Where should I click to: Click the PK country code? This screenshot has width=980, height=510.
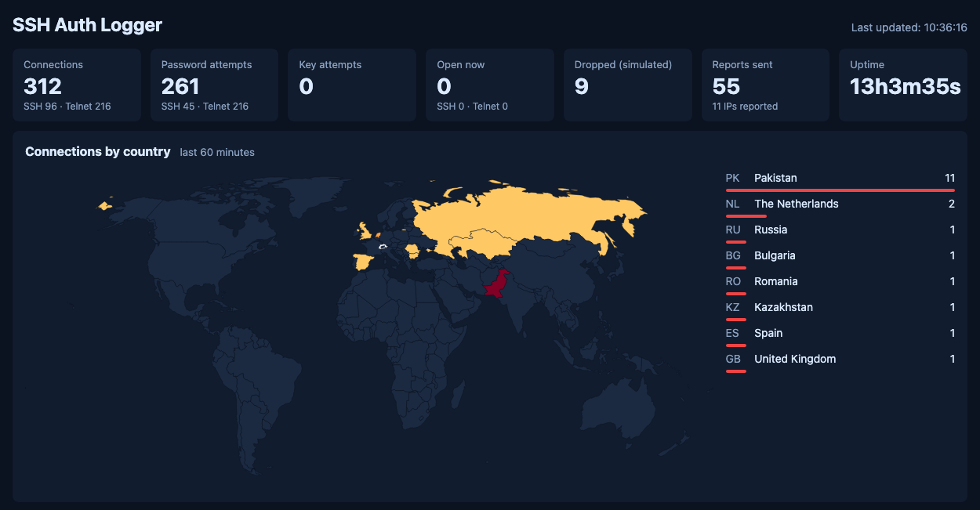tap(733, 178)
